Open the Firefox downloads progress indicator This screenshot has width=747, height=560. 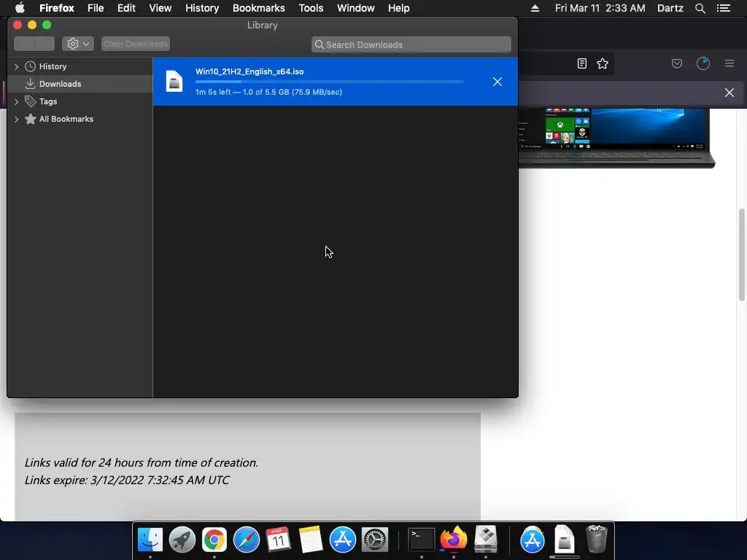[703, 63]
